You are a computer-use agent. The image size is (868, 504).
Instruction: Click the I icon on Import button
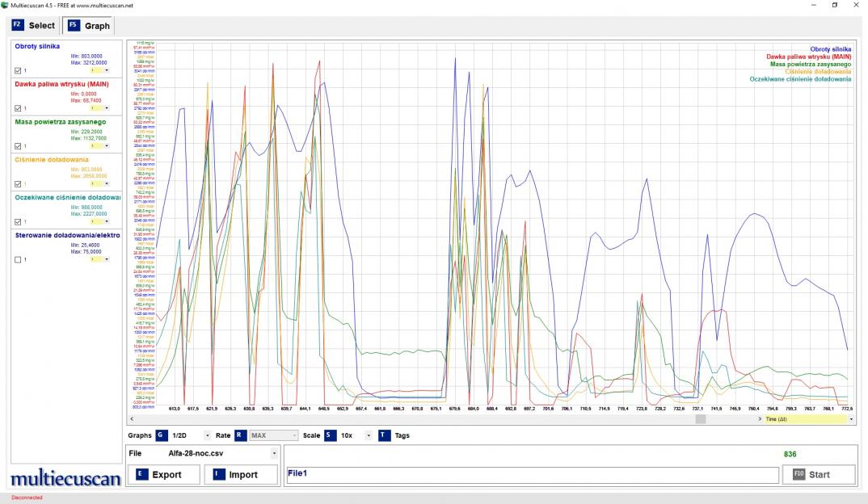click(x=220, y=474)
